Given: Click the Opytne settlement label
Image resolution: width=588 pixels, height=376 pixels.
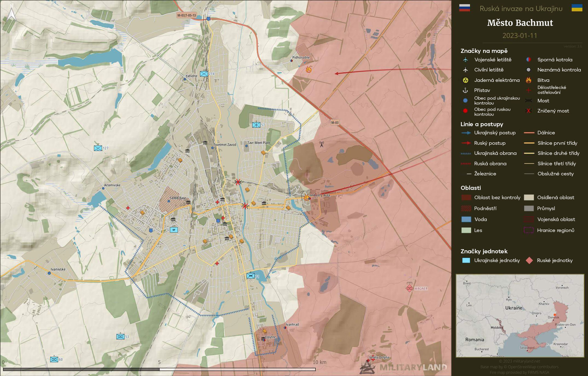Looking at the screenshot, I should pyautogui.click(x=270, y=337).
